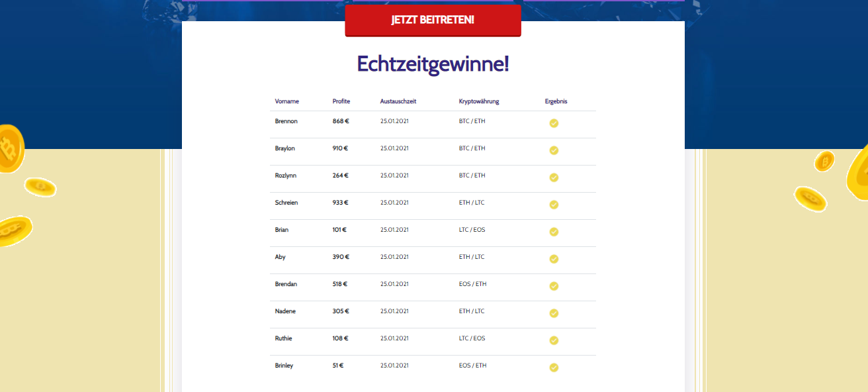
Task: Click Aby's yellow result checkmark
Action: (554, 259)
